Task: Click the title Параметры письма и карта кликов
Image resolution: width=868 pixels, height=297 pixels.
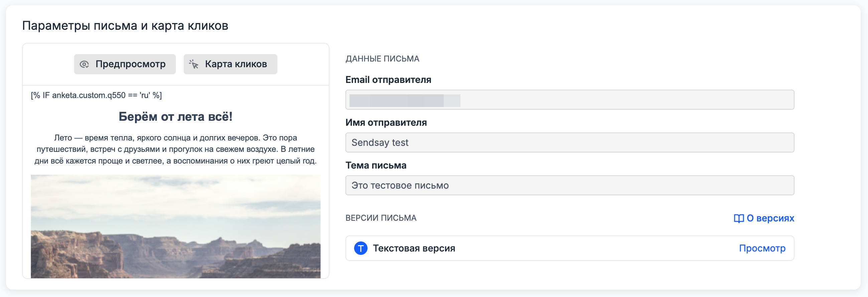Action: click(x=125, y=26)
